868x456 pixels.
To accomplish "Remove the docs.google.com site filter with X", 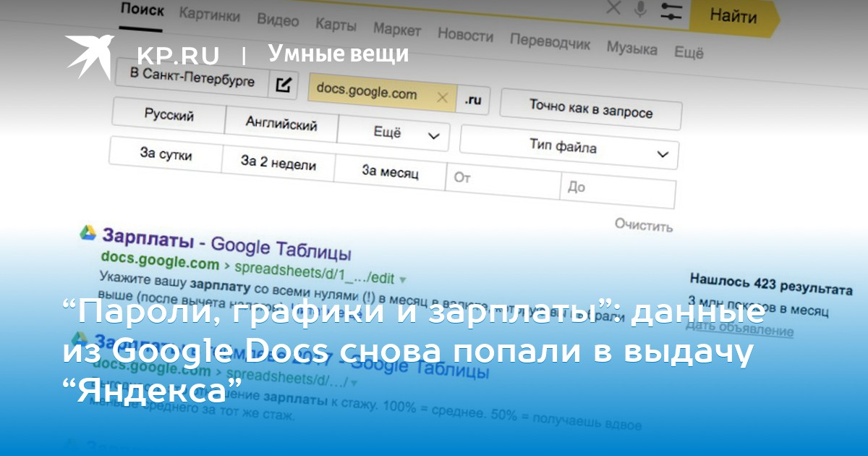I will pos(442,96).
